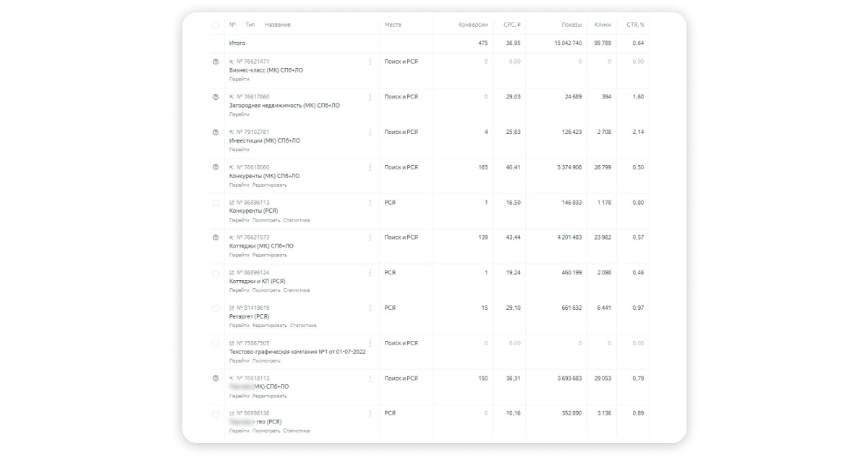The image size is (868, 456).
Task: Click Редактировать under Конкуренты (МК) СПб+ЛО
Action: 270,185
